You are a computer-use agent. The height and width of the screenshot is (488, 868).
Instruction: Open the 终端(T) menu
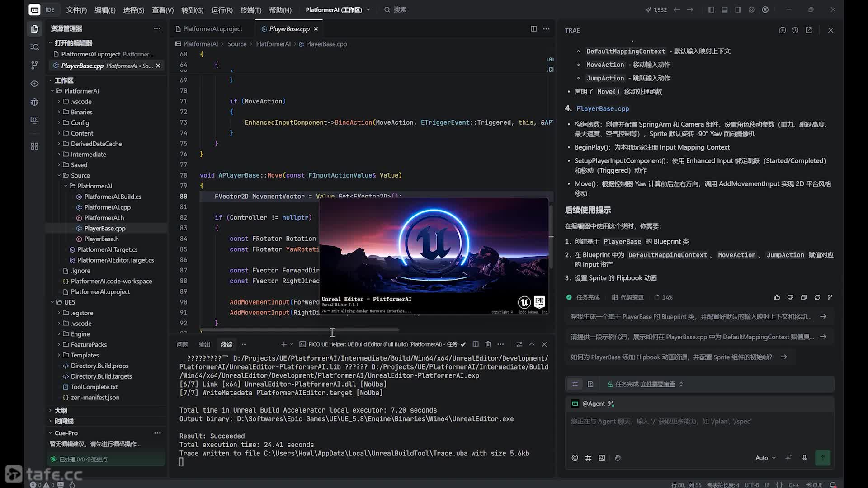pos(251,9)
